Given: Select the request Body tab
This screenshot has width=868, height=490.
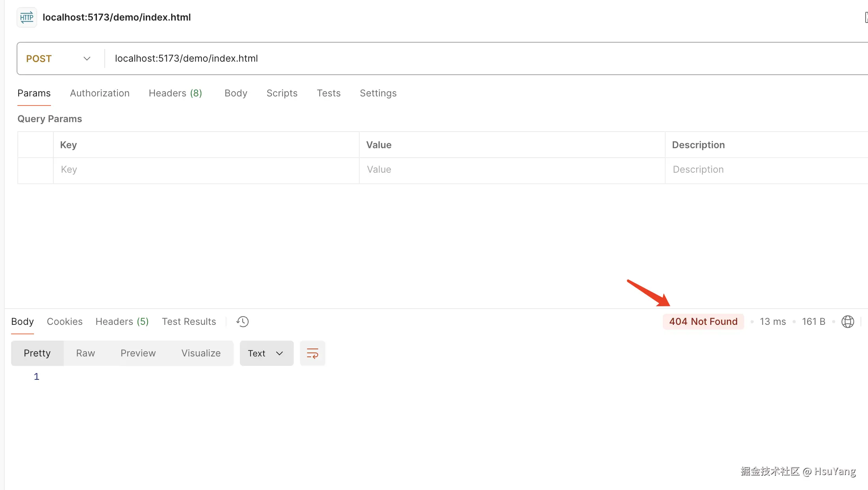Looking at the screenshot, I should (x=236, y=93).
